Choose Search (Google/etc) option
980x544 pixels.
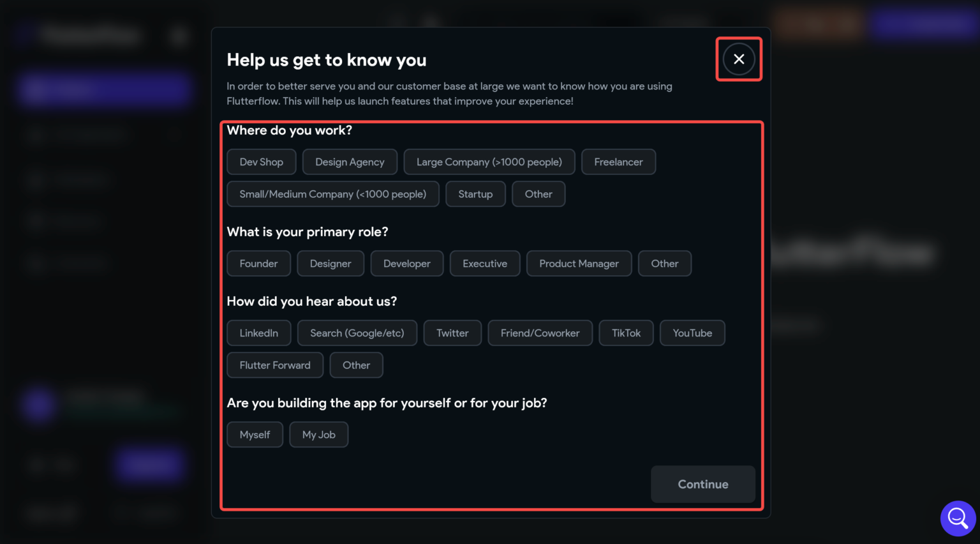click(x=357, y=333)
